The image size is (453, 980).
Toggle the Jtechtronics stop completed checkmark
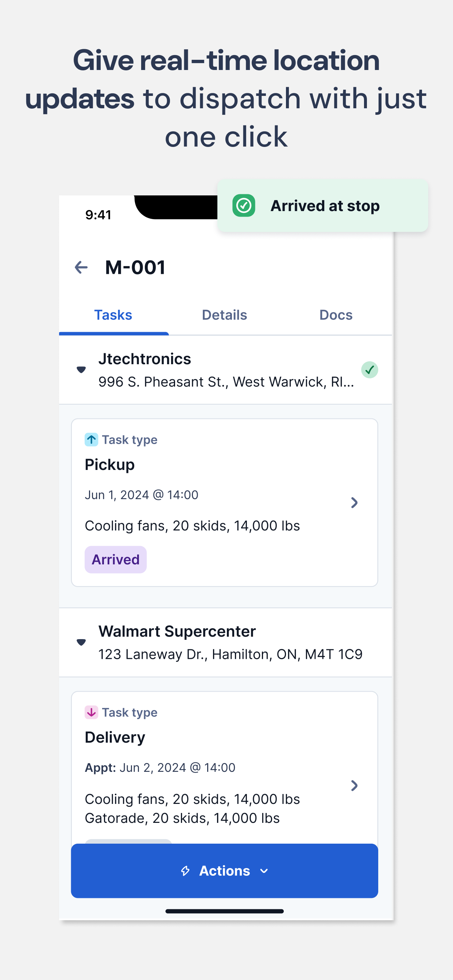click(x=369, y=370)
